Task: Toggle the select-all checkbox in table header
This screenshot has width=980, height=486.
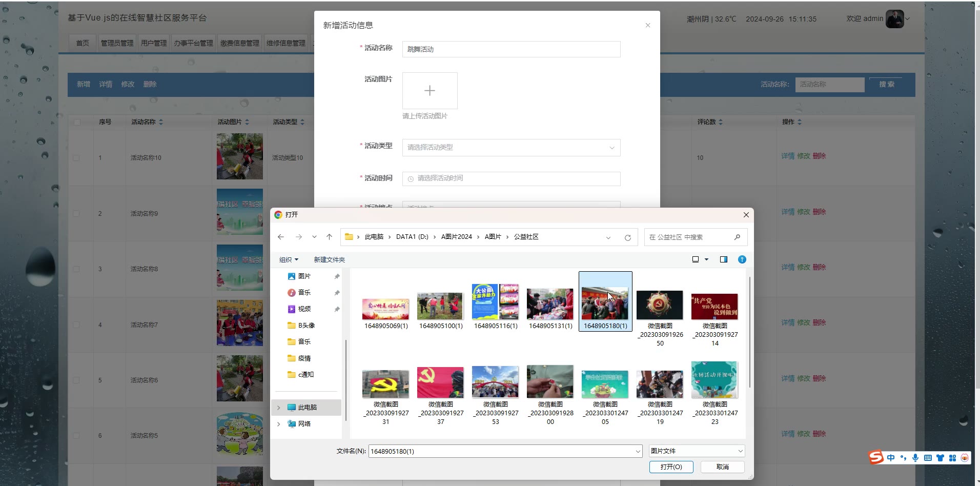Action: tap(77, 122)
